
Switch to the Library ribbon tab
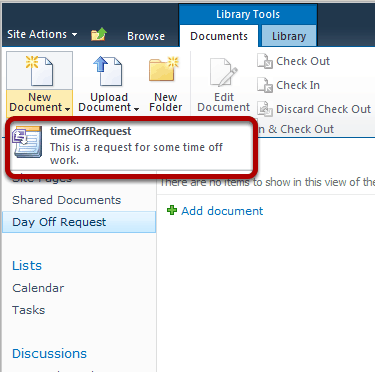(x=289, y=36)
